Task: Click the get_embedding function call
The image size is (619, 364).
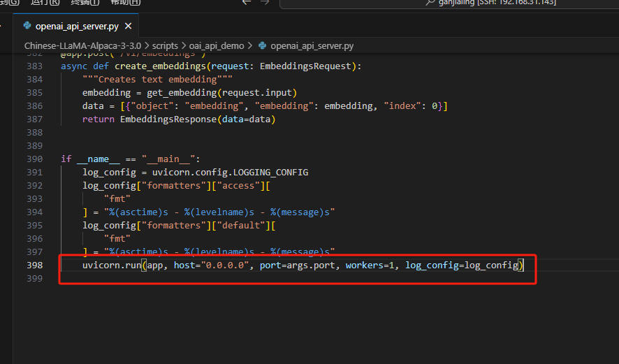Action: (182, 93)
